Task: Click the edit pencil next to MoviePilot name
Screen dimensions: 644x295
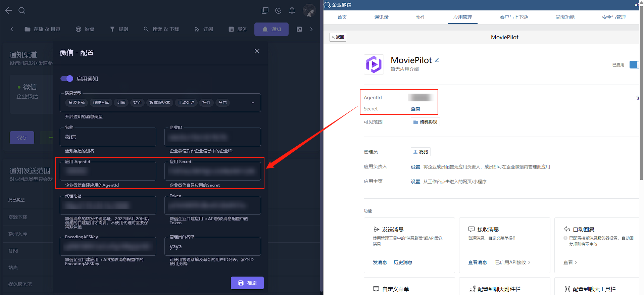Action: click(x=437, y=60)
